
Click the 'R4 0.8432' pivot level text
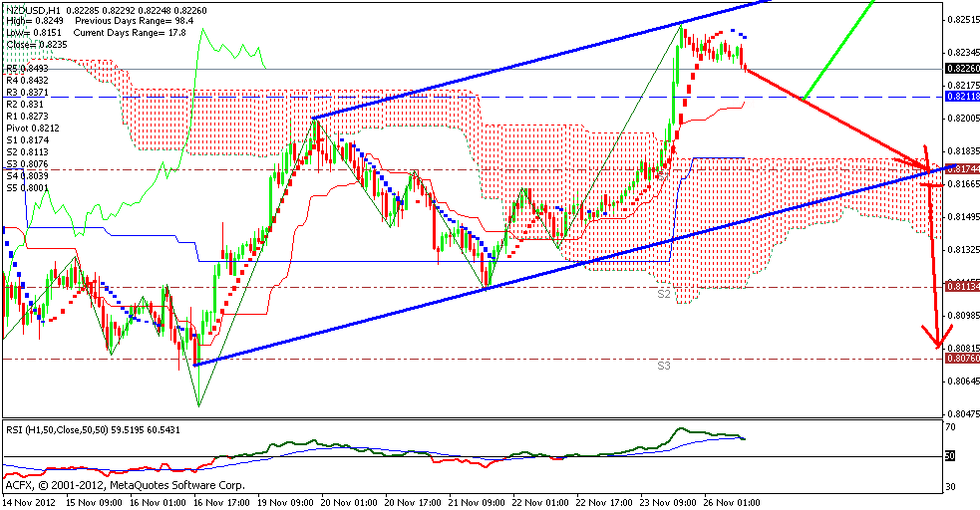pyautogui.click(x=27, y=81)
